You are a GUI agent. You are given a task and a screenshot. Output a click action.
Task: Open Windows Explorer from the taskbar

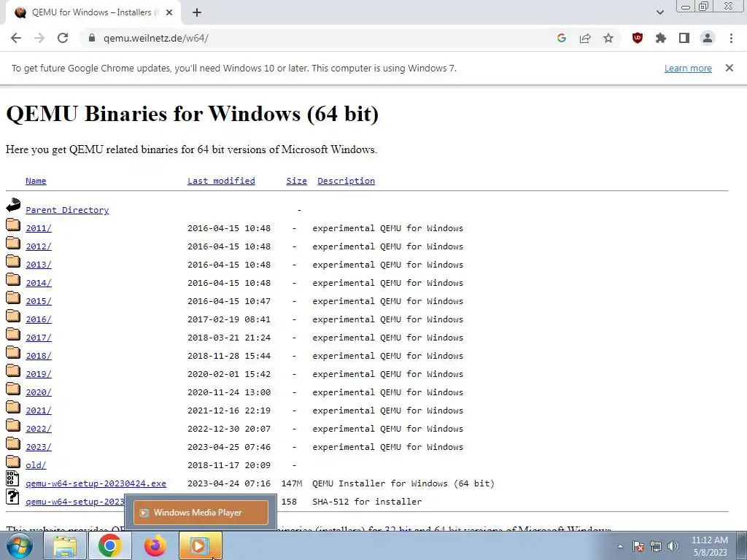[65, 545]
